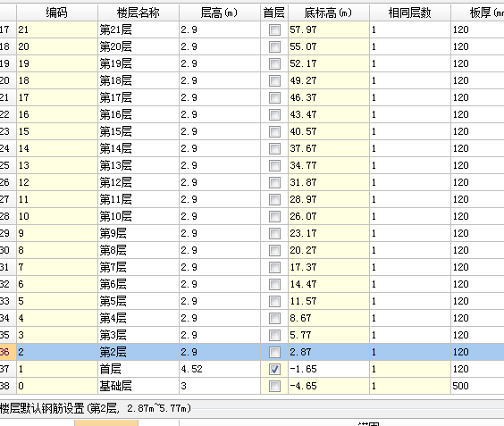Click bottom elevation value 5.77
Screen dimensions: 504x426
point(329,335)
